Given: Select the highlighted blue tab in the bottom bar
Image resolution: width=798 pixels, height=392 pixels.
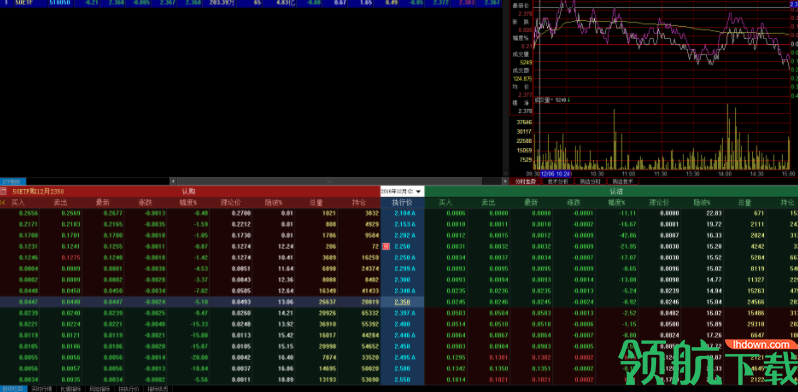Looking at the screenshot, I should [x=13, y=389].
